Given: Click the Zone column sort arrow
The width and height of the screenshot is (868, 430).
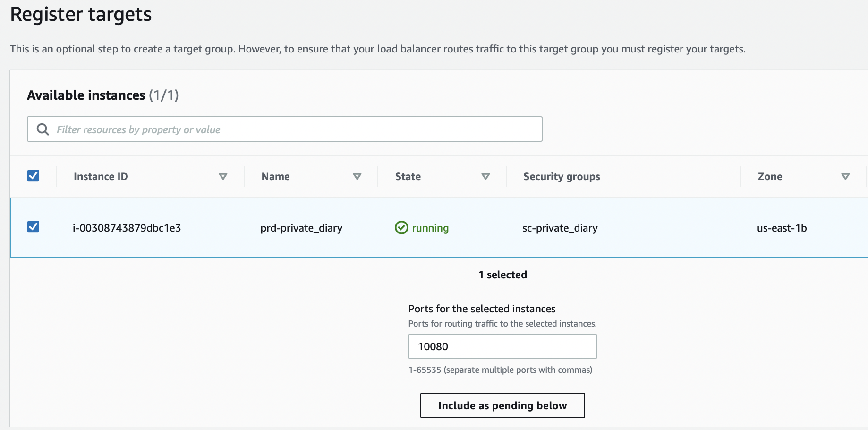Looking at the screenshot, I should [845, 177].
